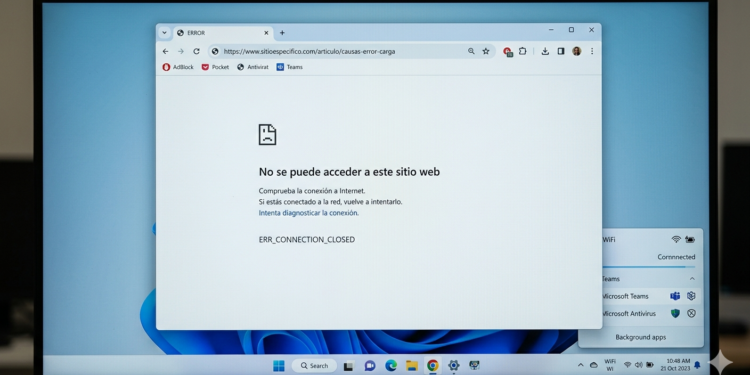Screen dimensions: 750x375
Task: Click the Microsoft Teams logo icon in flyout
Action: (x=675, y=296)
